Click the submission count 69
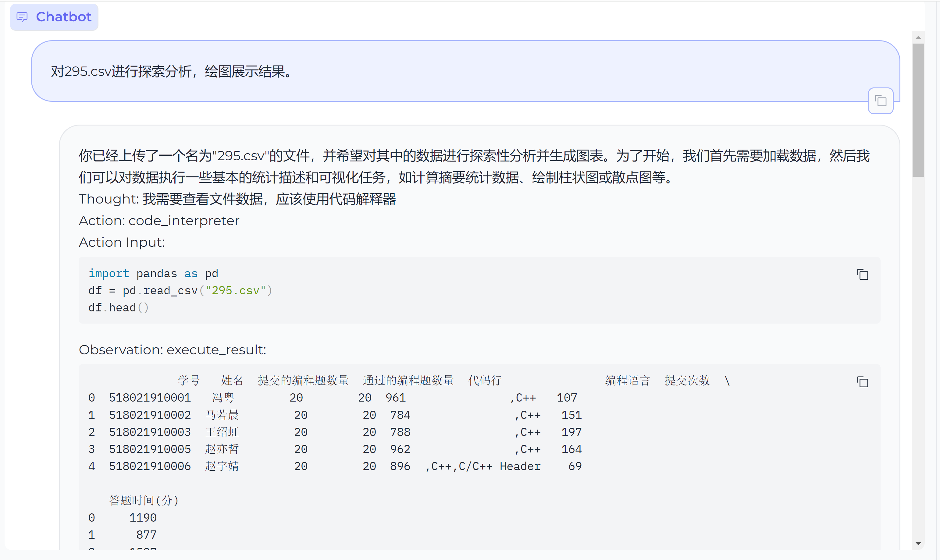Viewport: 940px width, 560px height. (x=575, y=466)
